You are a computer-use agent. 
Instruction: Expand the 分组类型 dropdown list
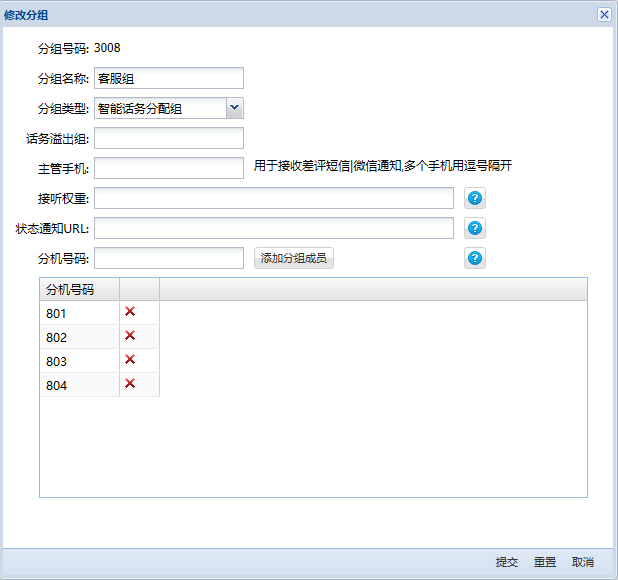[x=234, y=108]
